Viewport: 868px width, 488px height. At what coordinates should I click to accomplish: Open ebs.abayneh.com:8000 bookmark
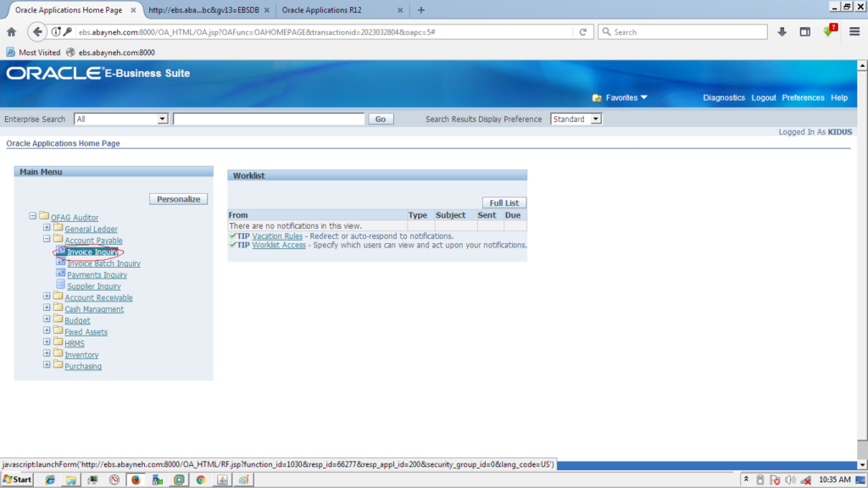click(110, 53)
